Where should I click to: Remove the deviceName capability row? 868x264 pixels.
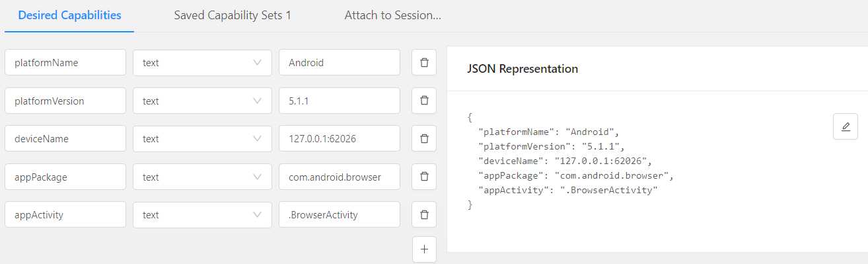pos(424,139)
